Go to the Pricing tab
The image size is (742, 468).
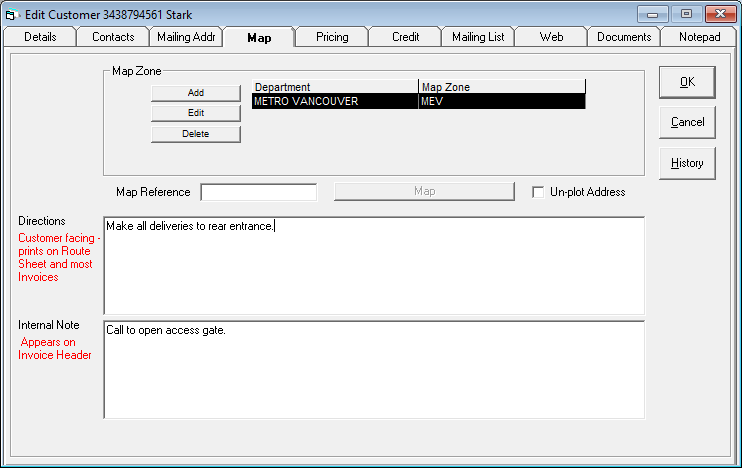click(332, 37)
